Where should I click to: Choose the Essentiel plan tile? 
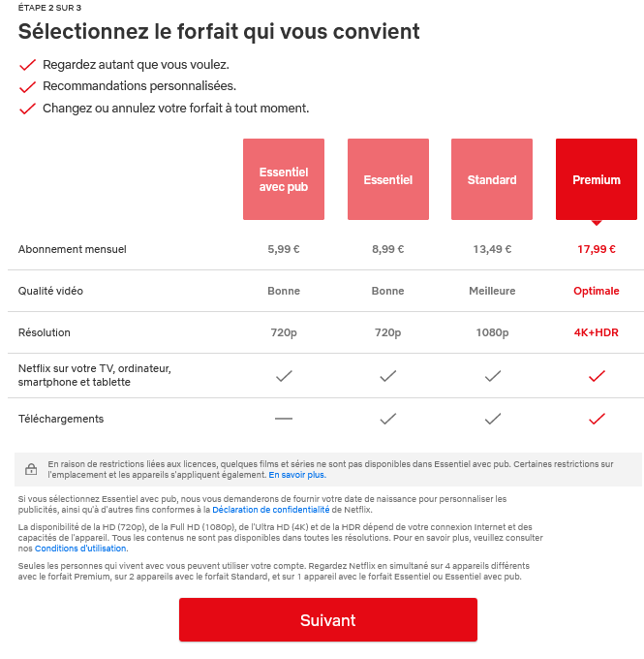(x=387, y=179)
